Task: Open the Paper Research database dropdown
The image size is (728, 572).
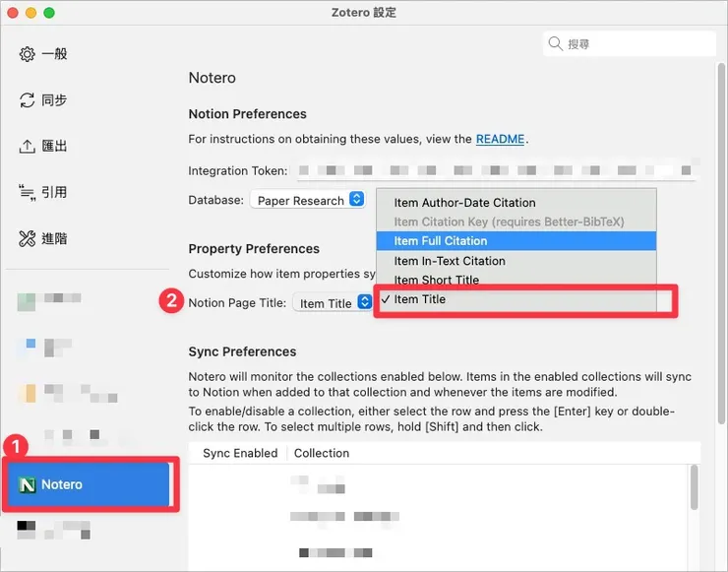Action: [x=307, y=200]
